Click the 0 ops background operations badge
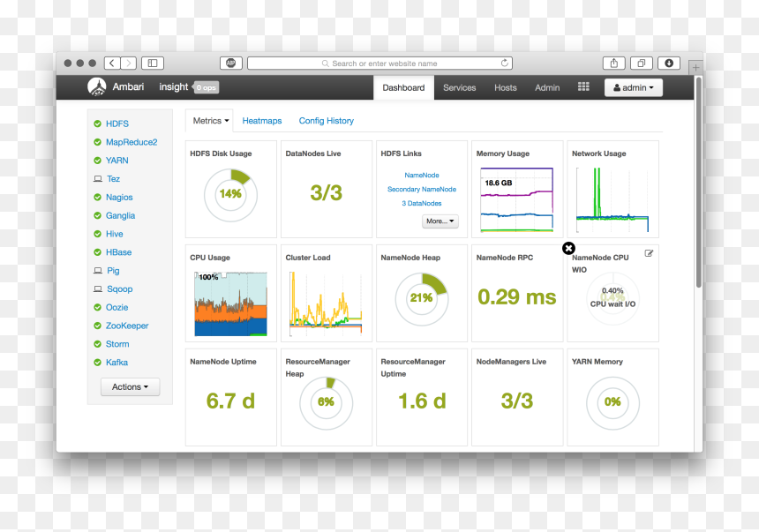 coord(207,87)
